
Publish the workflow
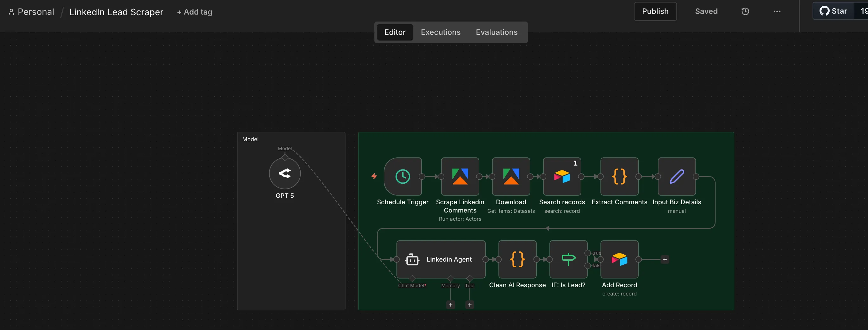pyautogui.click(x=655, y=11)
